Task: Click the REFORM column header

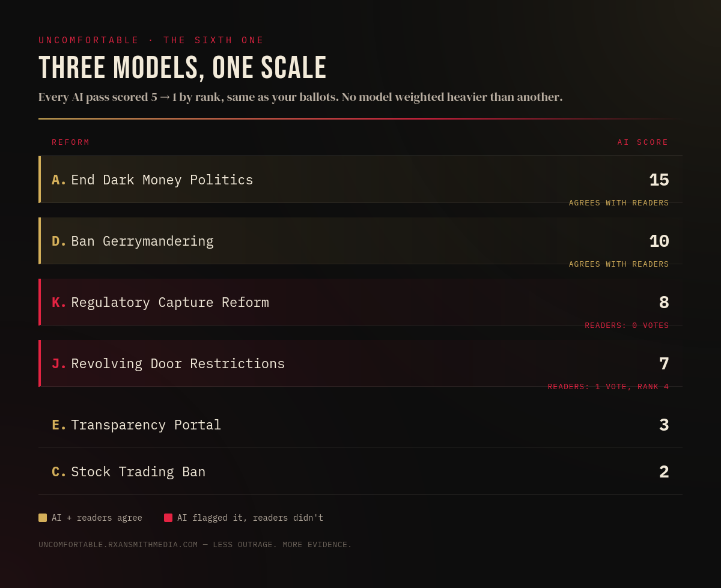Action: (71, 142)
